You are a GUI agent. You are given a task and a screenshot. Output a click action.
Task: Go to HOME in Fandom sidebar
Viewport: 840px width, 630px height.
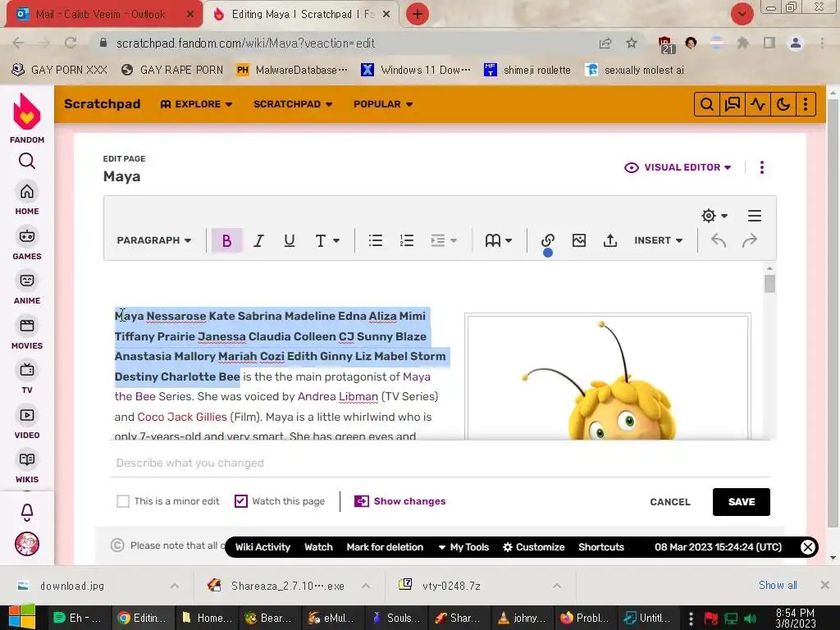(x=27, y=199)
